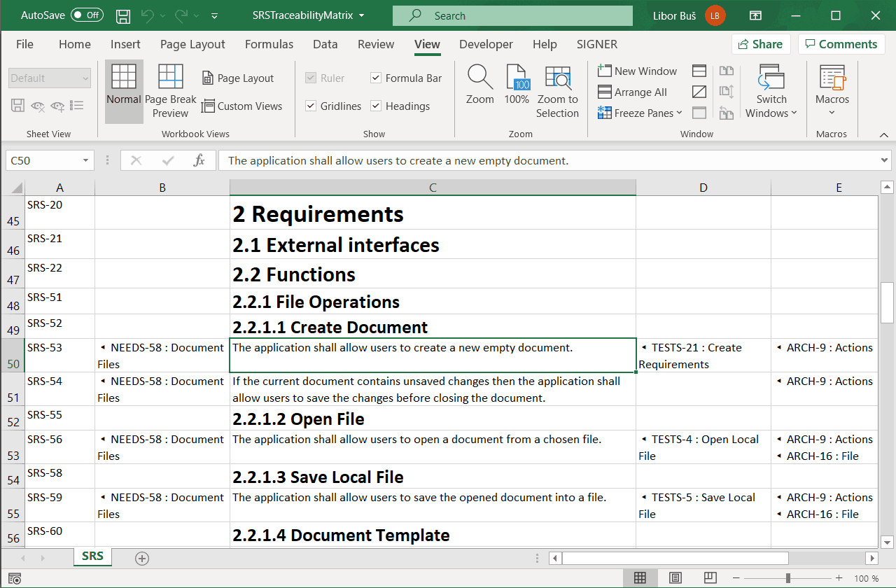896x588 pixels.
Task: Click the zoom slider in status bar
Action: [788, 578]
